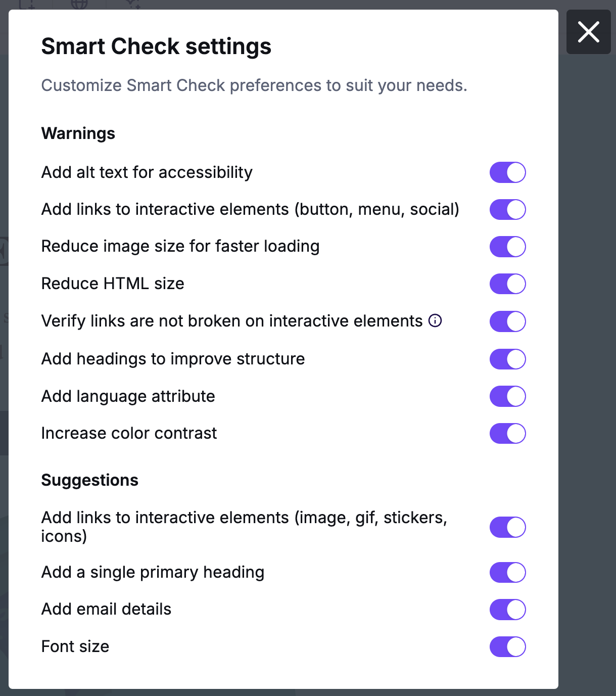Disable the alt text accessibility warning
Image resolution: width=616 pixels, height=696 pixels.
[507, 172]
